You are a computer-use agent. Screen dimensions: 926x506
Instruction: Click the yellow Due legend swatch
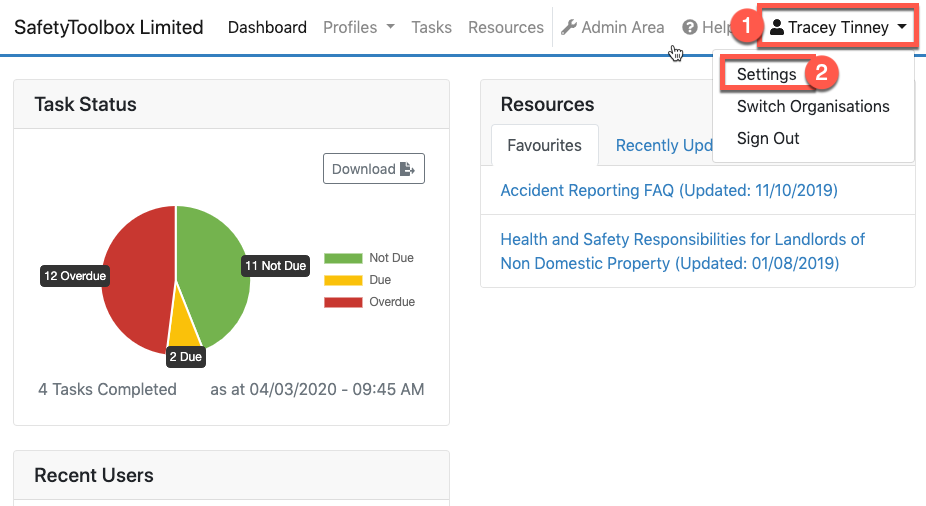pyautogui.click(x=342, y=280)
